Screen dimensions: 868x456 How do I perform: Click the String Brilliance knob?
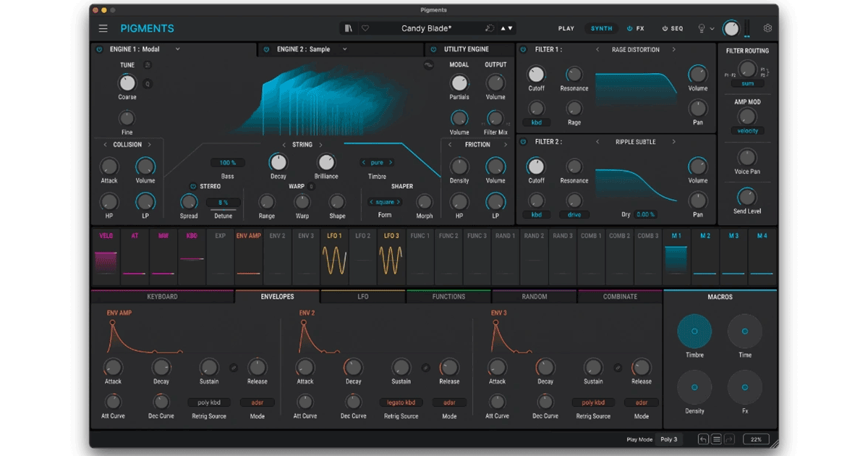click(x=326, y=162)
